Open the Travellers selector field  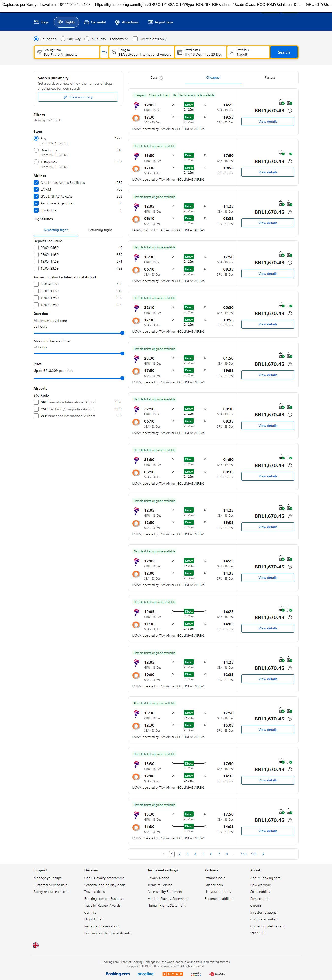point(248,52)
